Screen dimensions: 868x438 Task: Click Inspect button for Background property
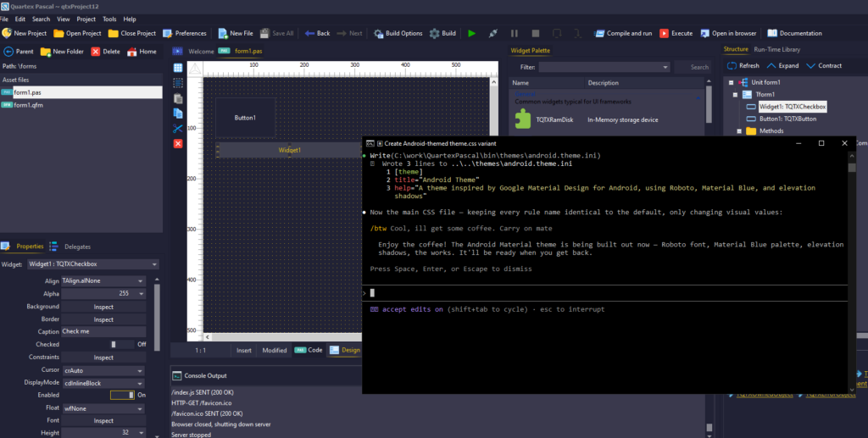(103, 306)
